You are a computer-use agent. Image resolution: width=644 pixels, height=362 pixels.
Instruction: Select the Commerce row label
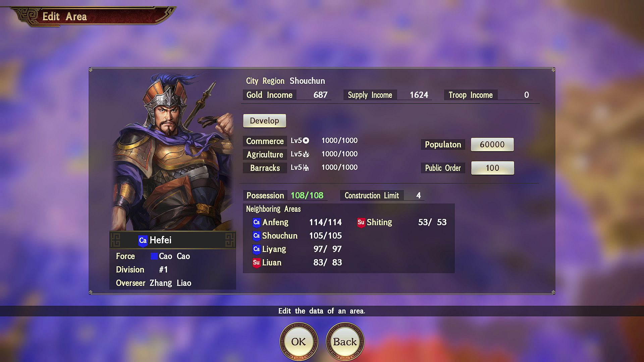(265, 141)
